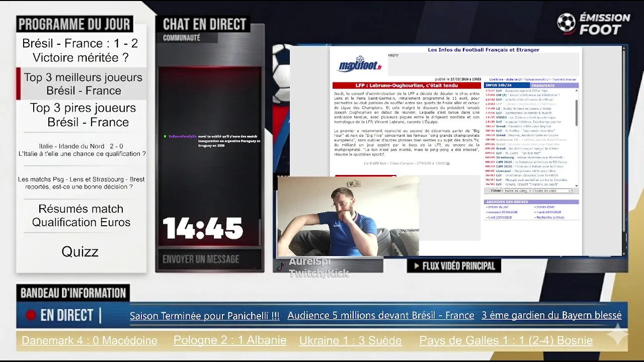Click the 'AurelSpi Twitch/Kick' caption
Screen dimensions: 644x362
pos(318,268)
